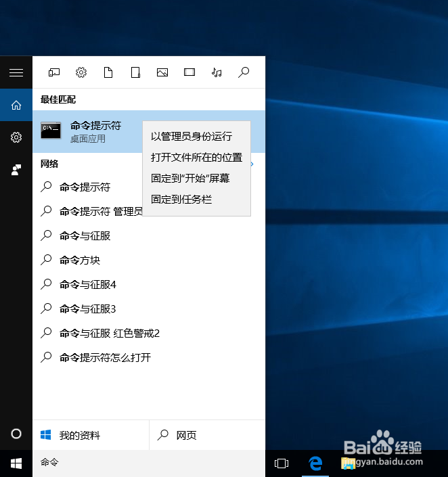Click the Cortana circle icon

(x=16, y=434)
